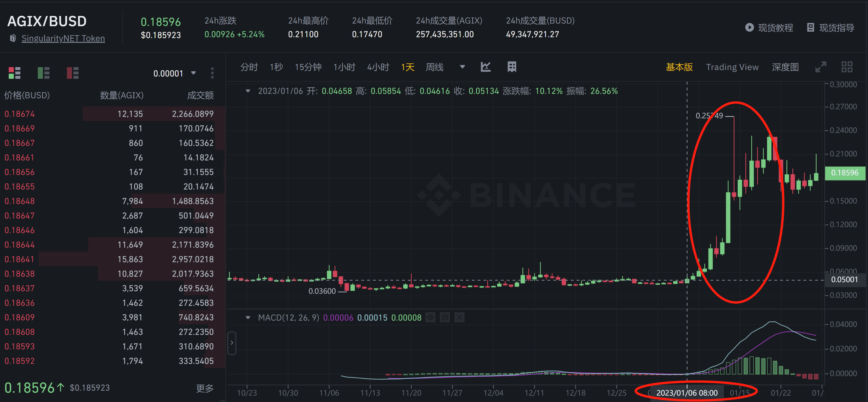Click 成交额 column header

click(x=200, y=96)
